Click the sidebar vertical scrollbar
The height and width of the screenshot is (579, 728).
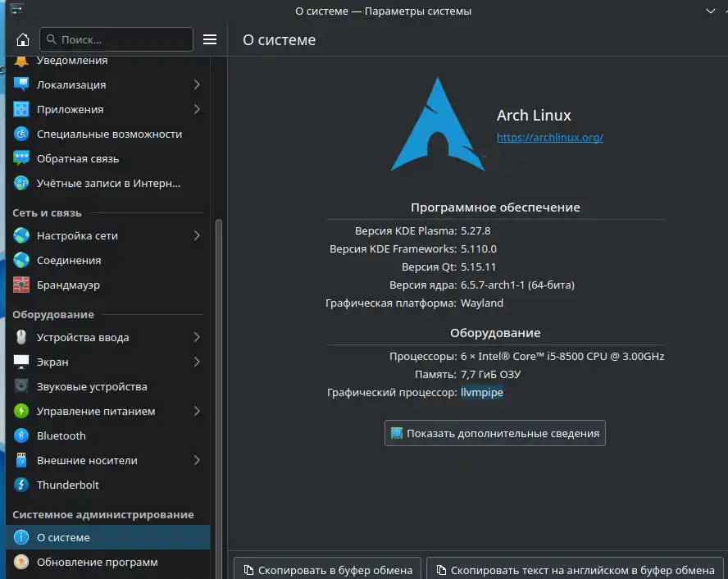coord(219,399)
